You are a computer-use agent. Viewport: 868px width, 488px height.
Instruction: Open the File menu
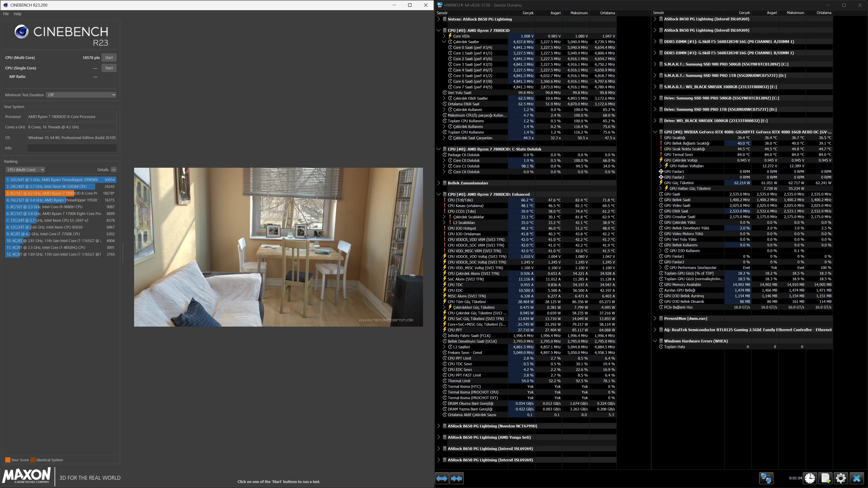(x=6, y=14)
